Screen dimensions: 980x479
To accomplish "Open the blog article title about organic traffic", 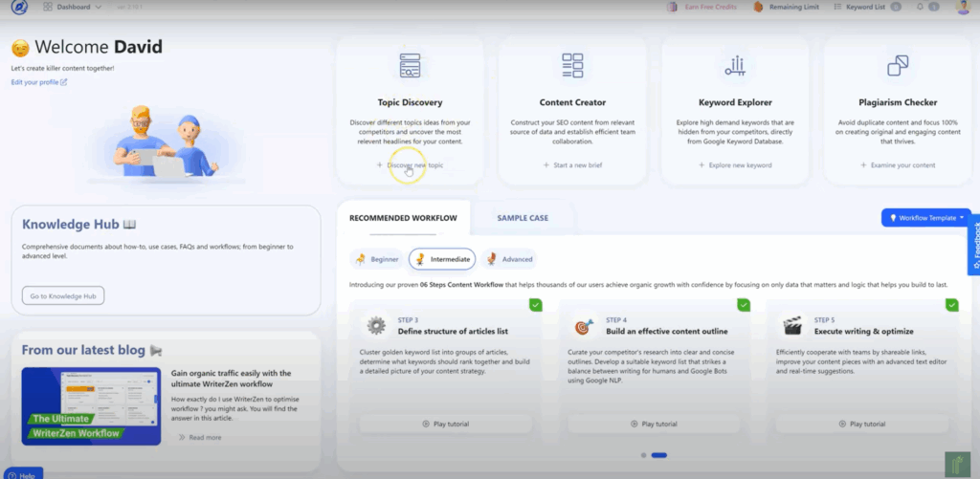I will [x=232, y=379].
